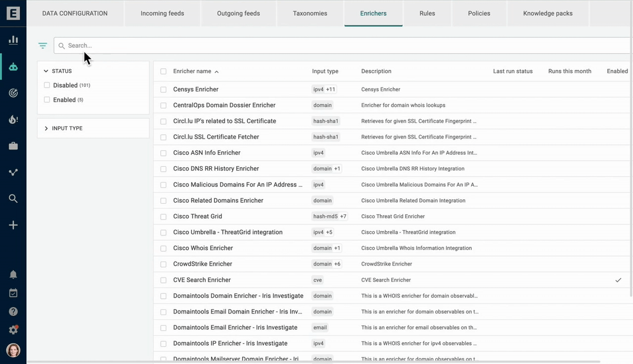
Task: Expand +1 input types on Cisco Whois Enricher
Action: click(337, 248)
